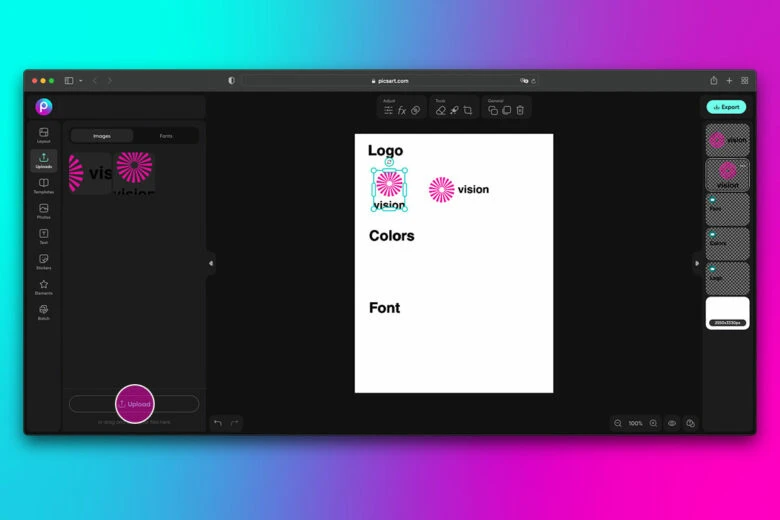The width and height of the screenshot is (780, 520).
Task: Delete selection with the trash icon
Action: (520, 110)
